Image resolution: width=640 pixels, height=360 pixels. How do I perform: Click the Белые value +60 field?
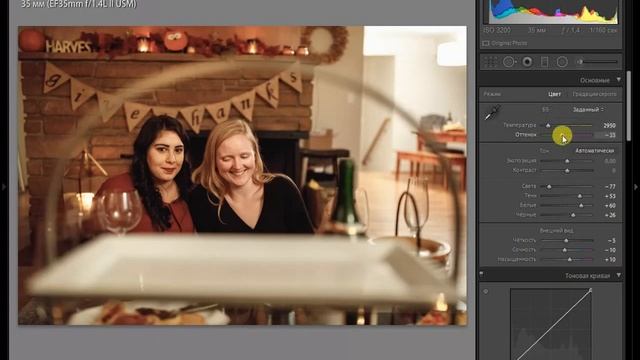point(610,205)
